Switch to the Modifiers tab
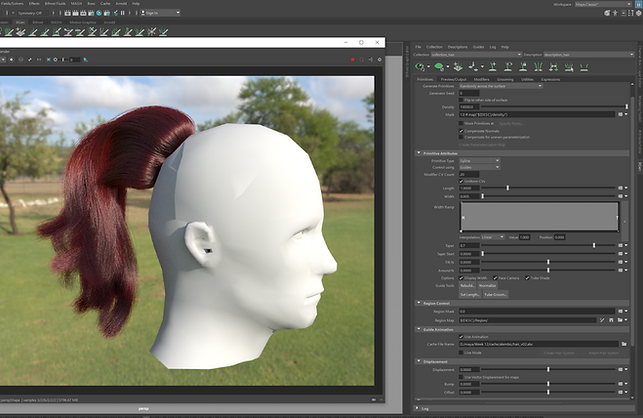The height and width of the screenshot is (418, 643). pyautogui.click(x=481, y=79)
